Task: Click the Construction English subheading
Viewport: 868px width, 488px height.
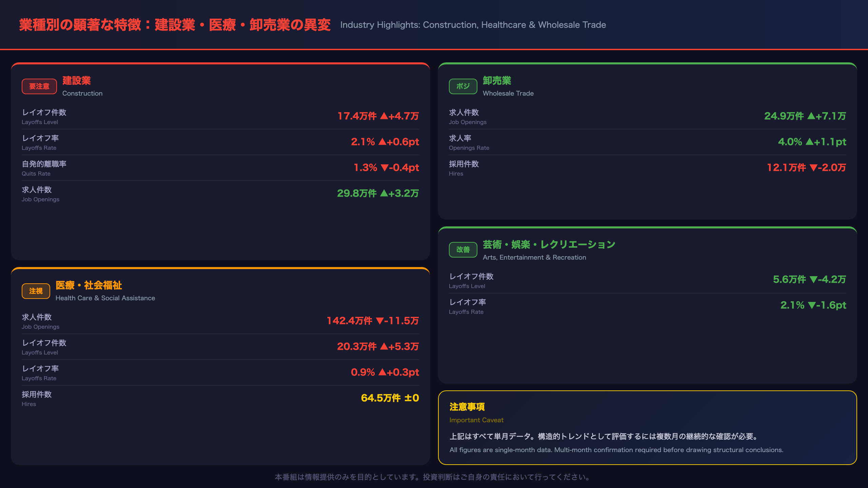Action: click(82, 93)
